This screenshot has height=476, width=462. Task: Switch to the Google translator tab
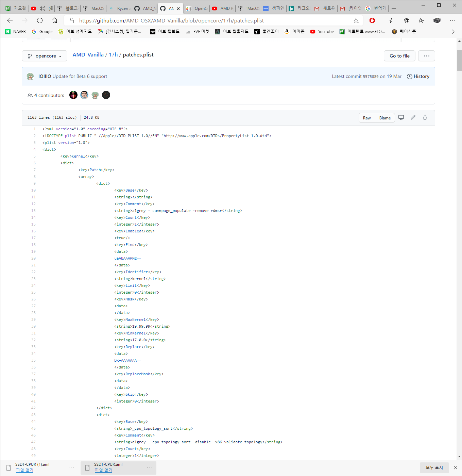376,9
